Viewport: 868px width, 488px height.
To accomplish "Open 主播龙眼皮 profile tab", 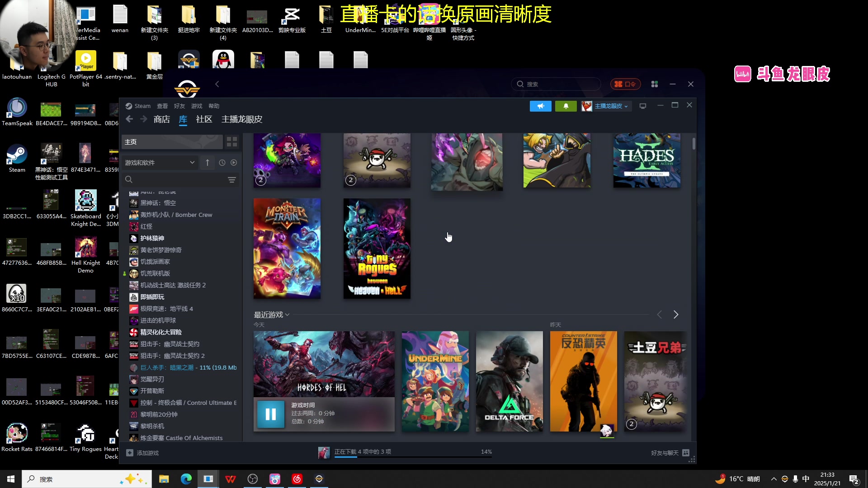I will tap(242, 119).
